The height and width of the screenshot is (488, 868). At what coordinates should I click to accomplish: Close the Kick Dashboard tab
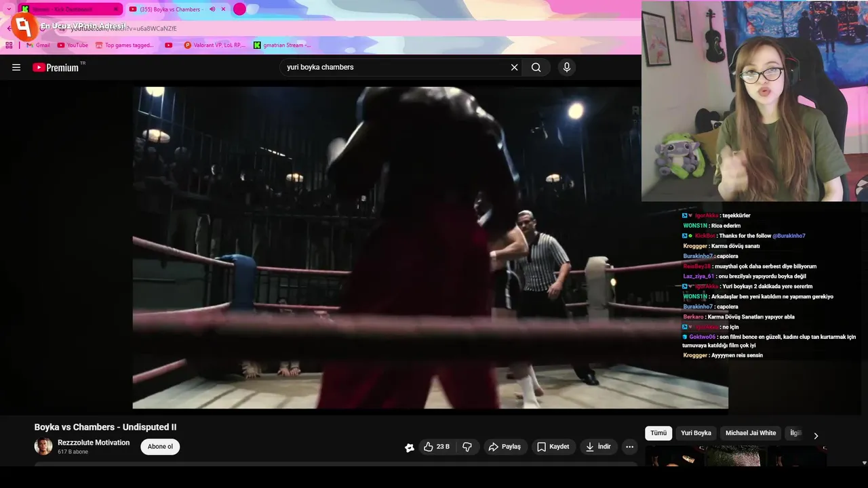coord(115,9)
